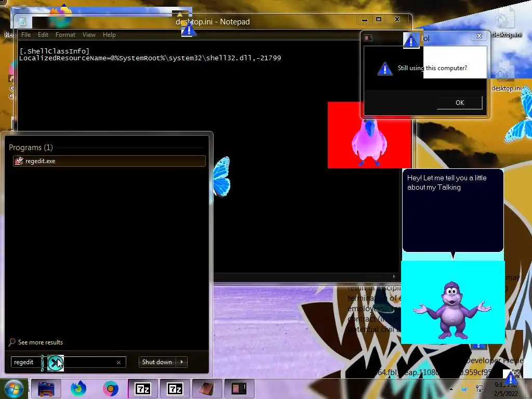The image size is (532, 399).
Task: Click the 'Programs (1)' results header
Action: click(x=31, y=148)
